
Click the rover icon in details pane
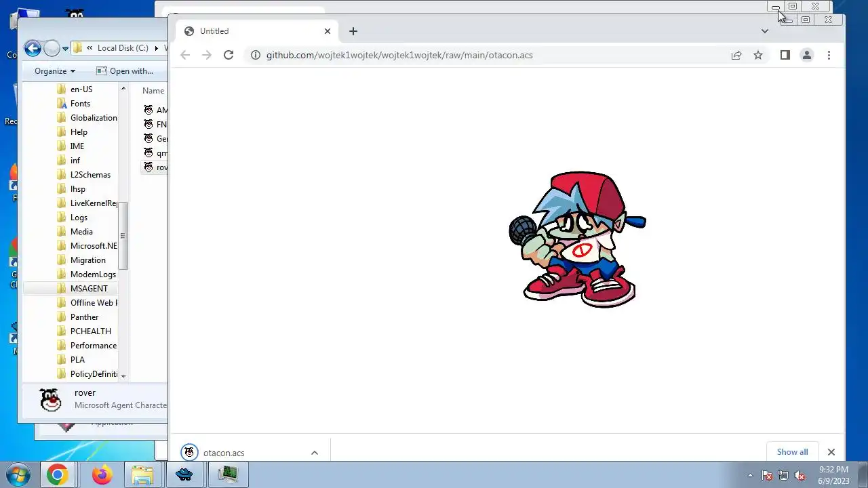[51, 399]
